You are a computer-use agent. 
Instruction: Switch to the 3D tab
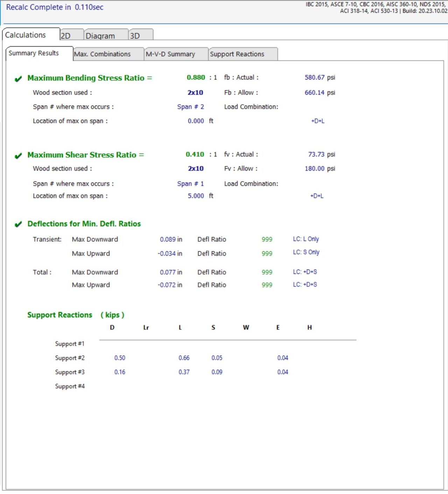point(135,35)
